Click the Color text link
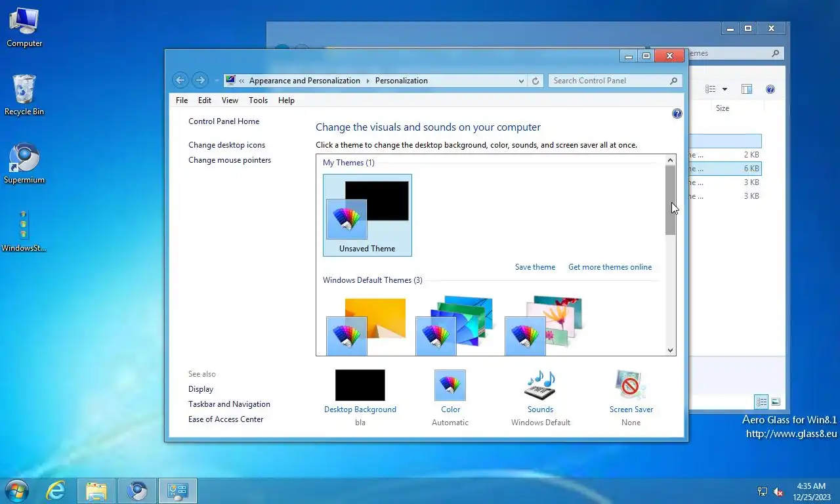The width and height of the screenshot is (840, 504). pyautogui.click(x=450, y=409)
